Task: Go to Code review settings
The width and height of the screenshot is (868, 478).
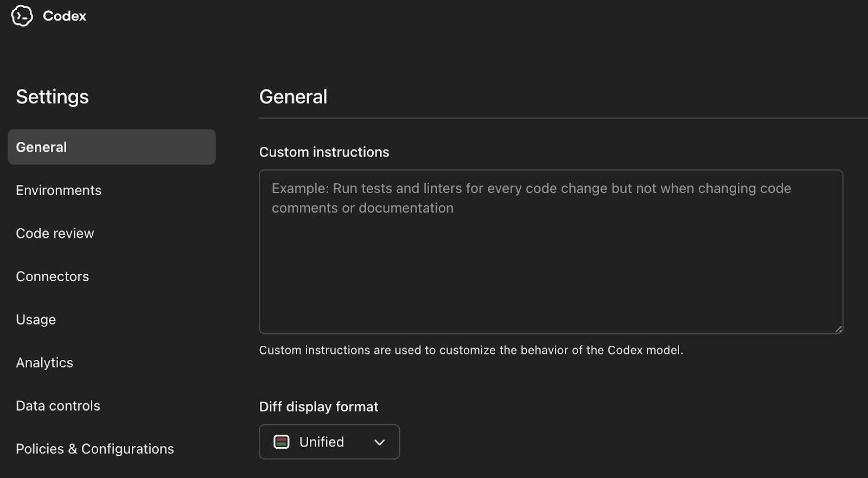Action: point(55,234)
